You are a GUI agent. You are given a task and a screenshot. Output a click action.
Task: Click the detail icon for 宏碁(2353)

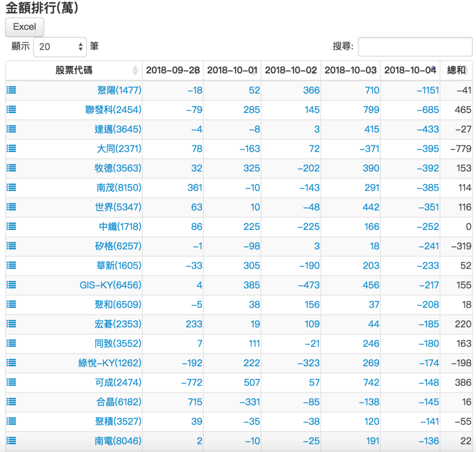coord(10,324)
